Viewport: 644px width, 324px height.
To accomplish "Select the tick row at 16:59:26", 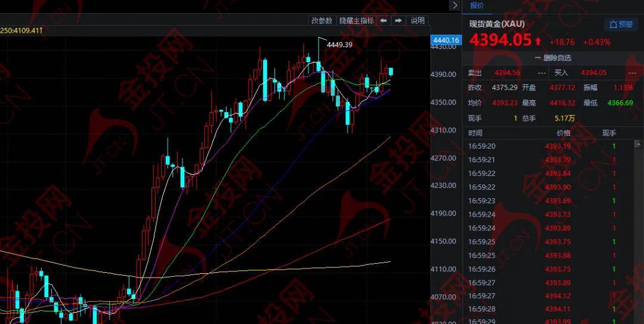I will (548, 269).
